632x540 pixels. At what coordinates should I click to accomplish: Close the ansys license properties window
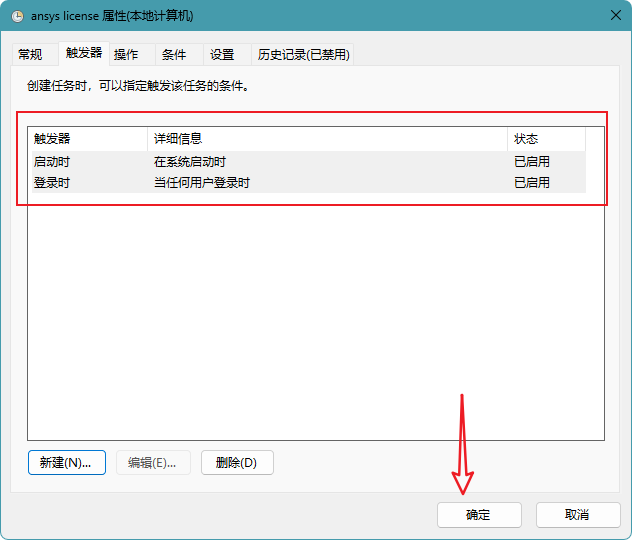(x=615, y=15)
